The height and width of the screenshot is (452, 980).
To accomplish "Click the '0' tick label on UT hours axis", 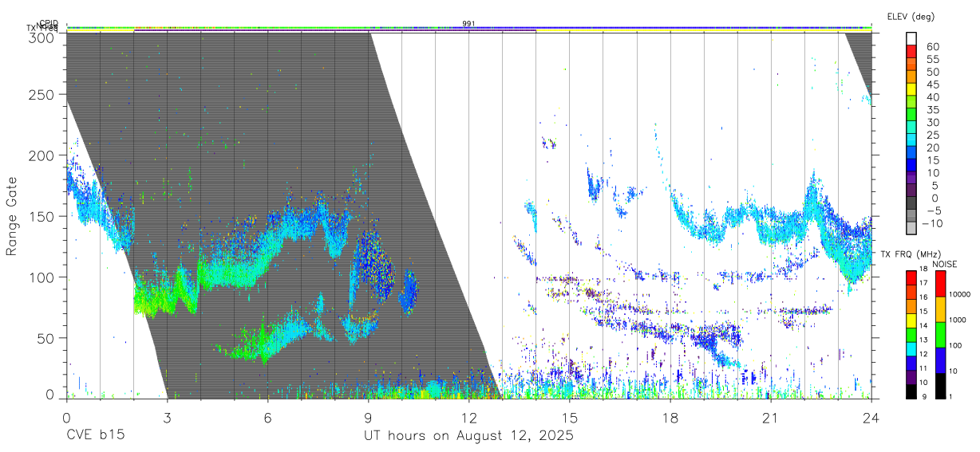I will (x=65, y=418).
